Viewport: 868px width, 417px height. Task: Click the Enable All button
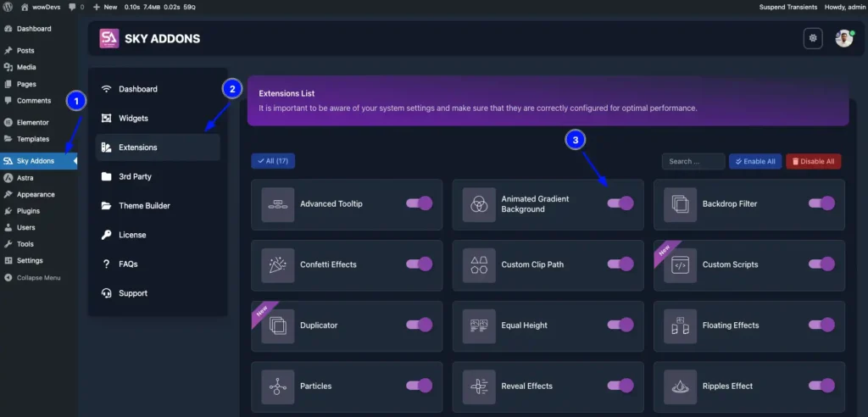(x=754, y=162)
